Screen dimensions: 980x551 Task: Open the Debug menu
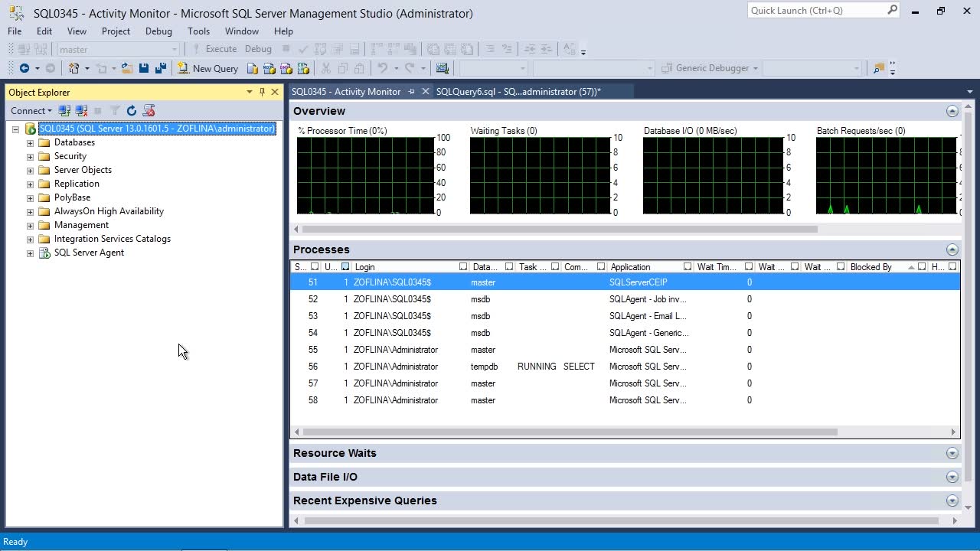click(158, 31)
